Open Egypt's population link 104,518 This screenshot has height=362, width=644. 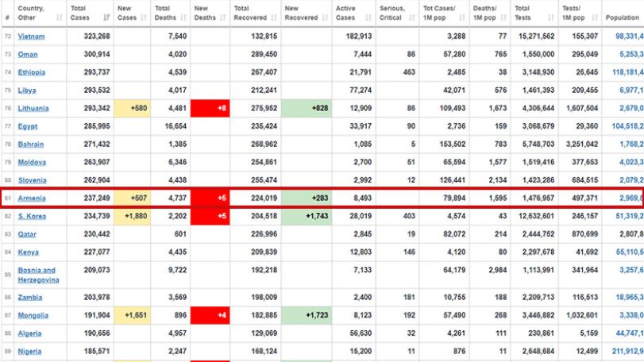click(628, 126)
